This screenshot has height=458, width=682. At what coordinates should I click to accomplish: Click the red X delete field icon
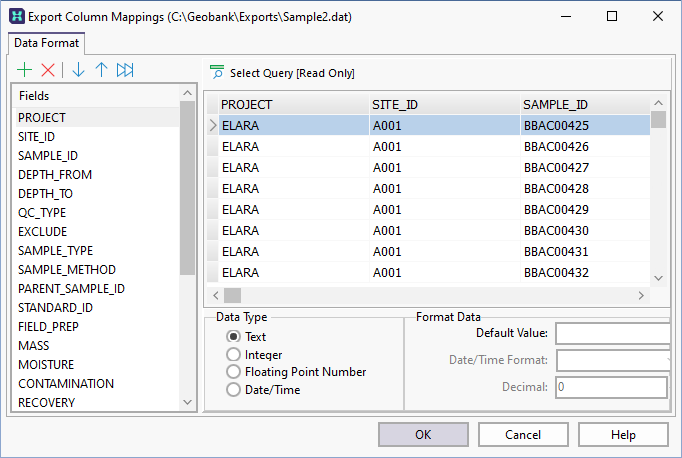point(48,70)
